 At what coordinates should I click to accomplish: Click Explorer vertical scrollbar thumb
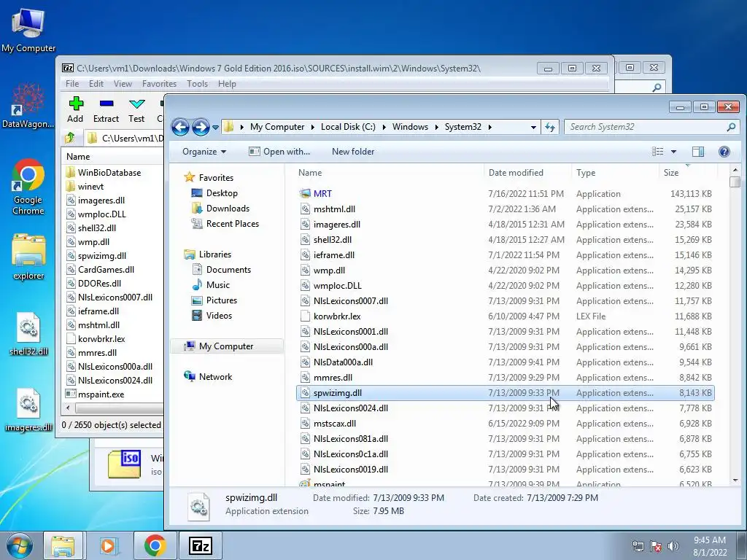735,182
